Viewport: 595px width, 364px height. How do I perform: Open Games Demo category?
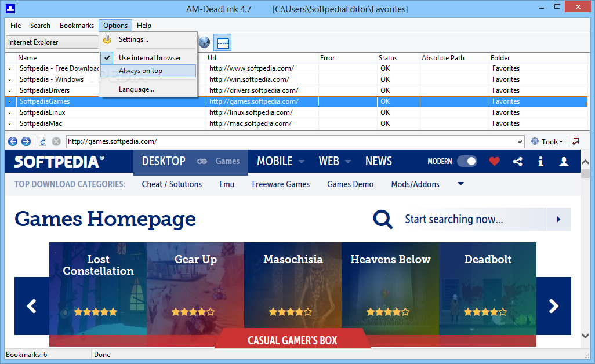point(350,184)
